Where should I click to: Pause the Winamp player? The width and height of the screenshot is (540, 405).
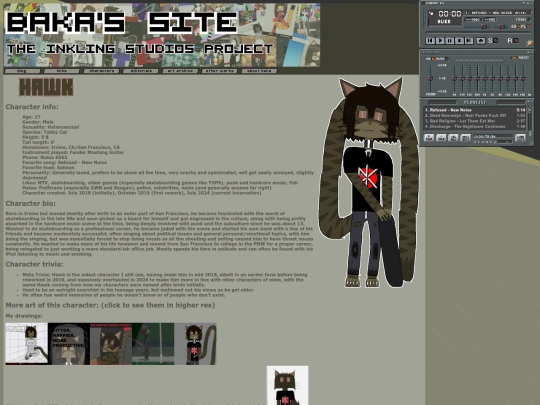449,41
